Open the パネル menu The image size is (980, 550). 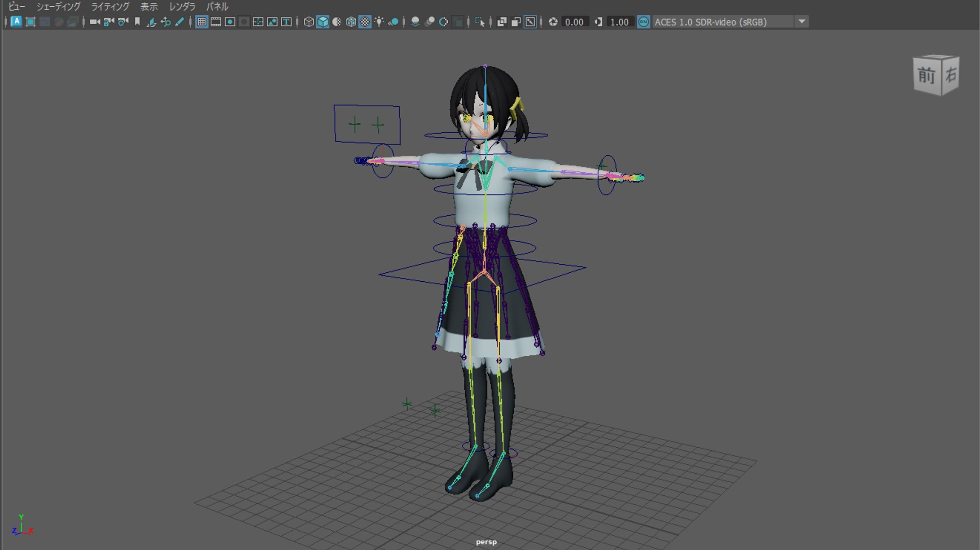(x=217, y=7)
